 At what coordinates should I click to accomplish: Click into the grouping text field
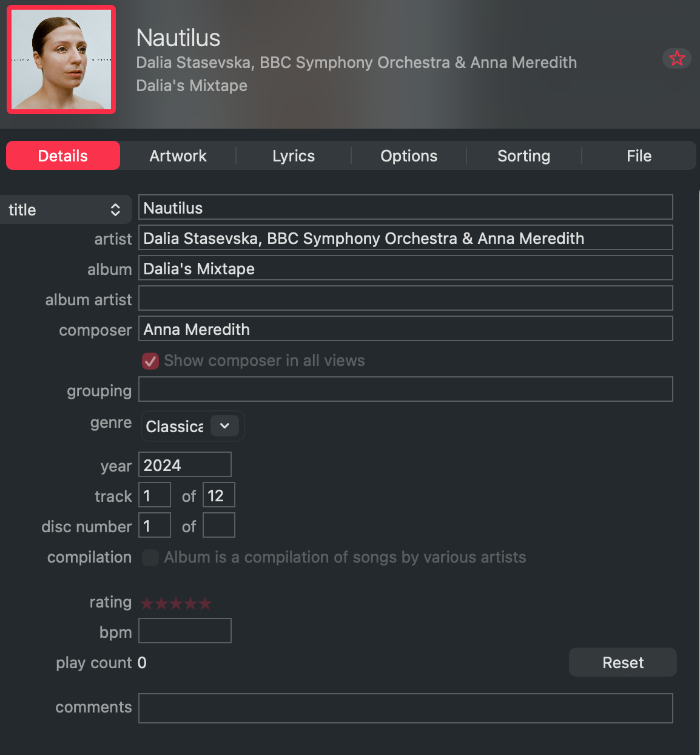pos(405,389)
